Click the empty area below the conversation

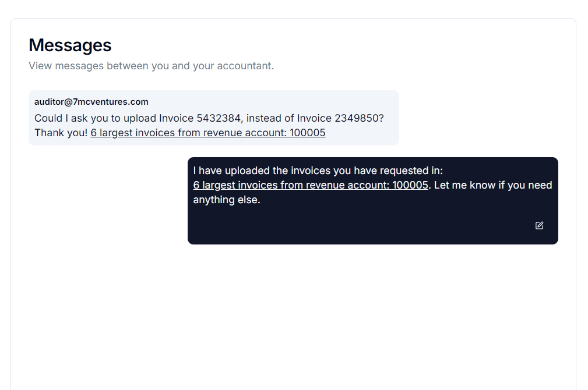click(x=291, y=314)
